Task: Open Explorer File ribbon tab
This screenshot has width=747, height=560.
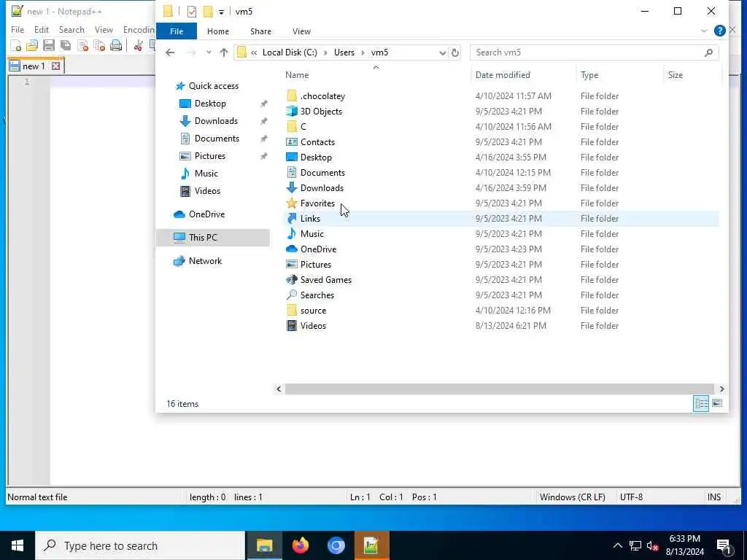Action: 177,31
